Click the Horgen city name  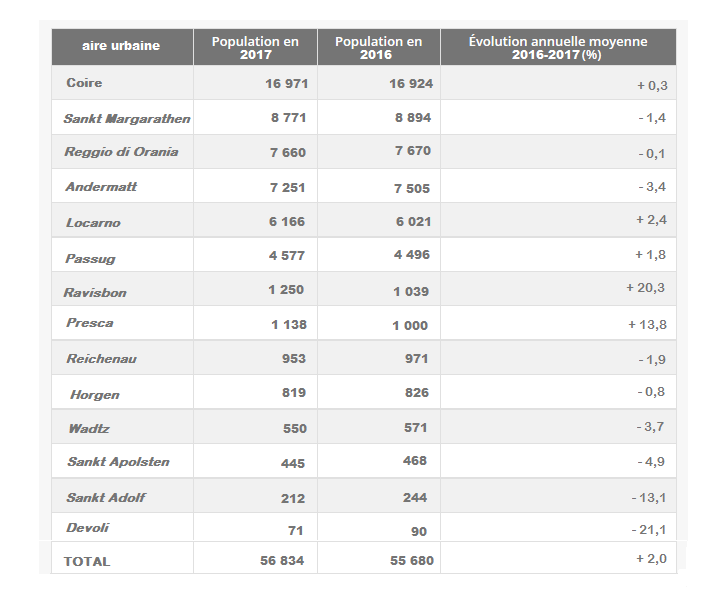coord(95,394)
